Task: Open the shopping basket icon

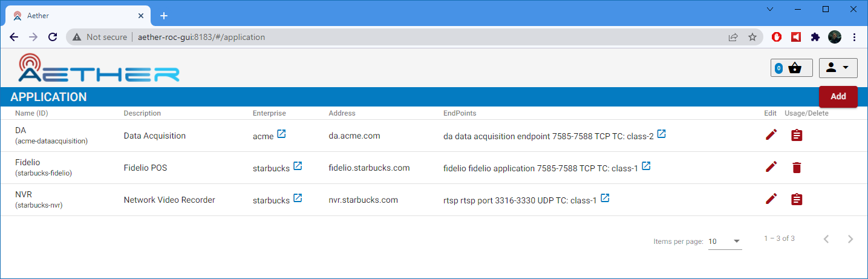Action: click(795, 68)
